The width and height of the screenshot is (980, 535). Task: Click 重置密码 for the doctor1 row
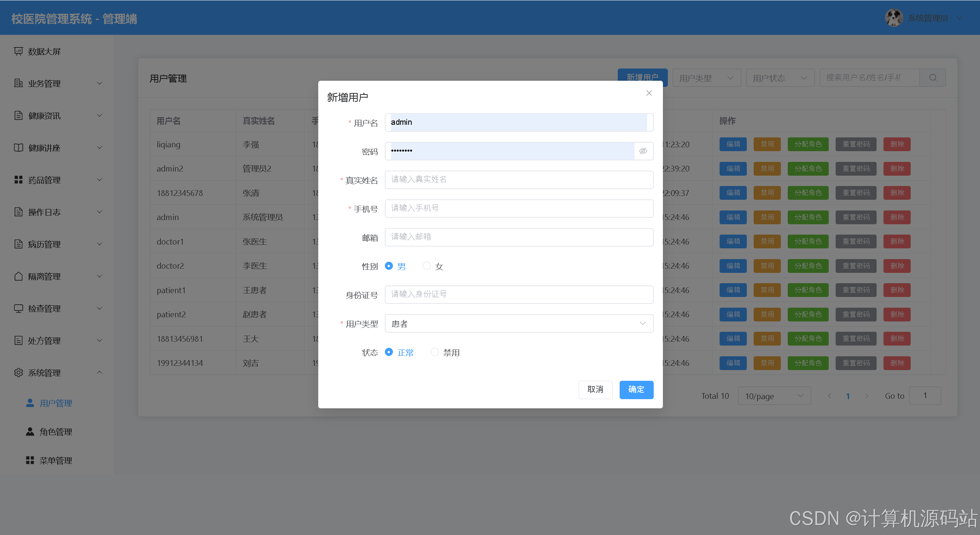click(x=856, y=241)
